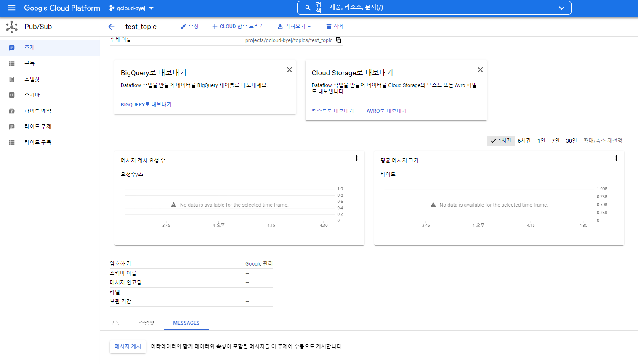Click 확대/축소 재설정

tap(603, 141)
